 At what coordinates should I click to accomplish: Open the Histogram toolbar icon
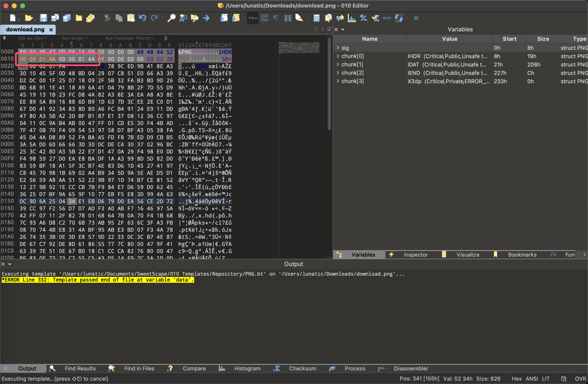point(352,18)
